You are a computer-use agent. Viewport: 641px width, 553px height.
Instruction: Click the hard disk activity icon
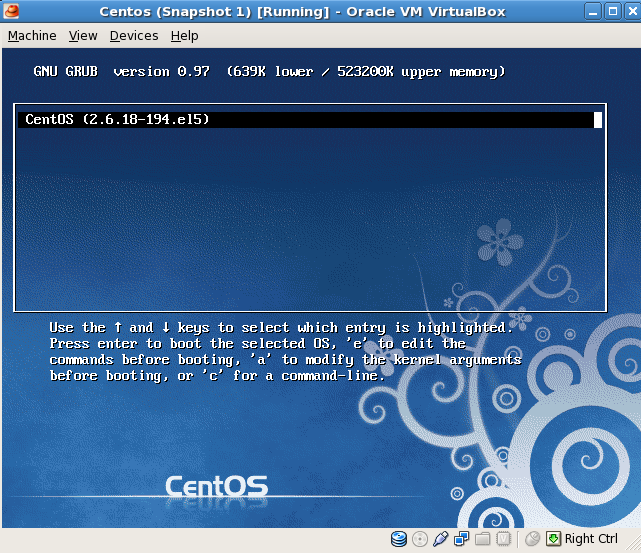(399, 539)
